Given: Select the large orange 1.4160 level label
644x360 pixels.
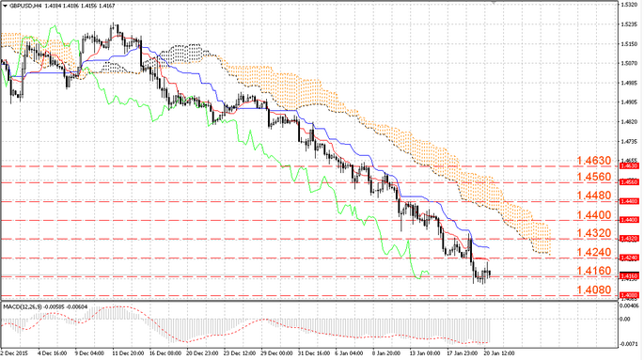Looking at the screenshot, I should (594, 271).
